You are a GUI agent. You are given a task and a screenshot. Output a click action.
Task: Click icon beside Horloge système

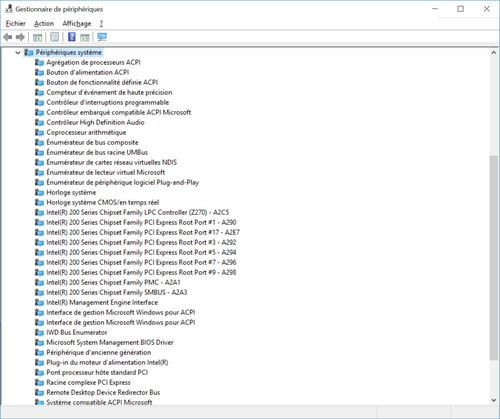click(x=40, y=193)
